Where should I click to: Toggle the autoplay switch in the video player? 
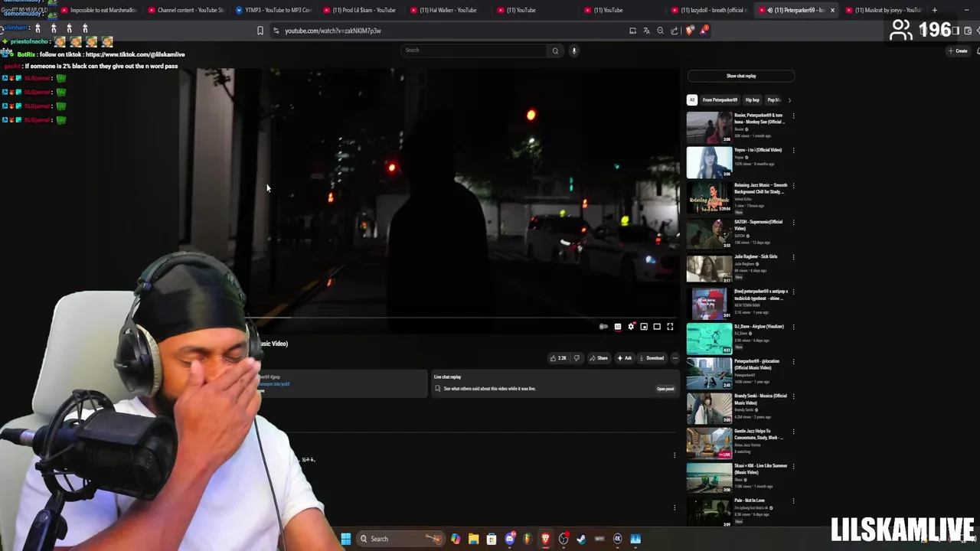click(x=603, y=327)
